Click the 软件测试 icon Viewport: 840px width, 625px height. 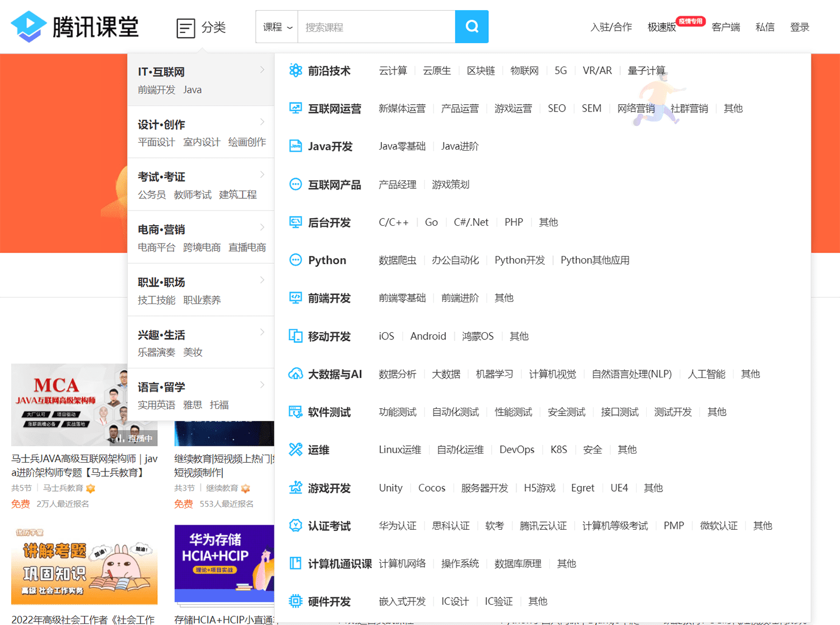[x=295, y=412]
